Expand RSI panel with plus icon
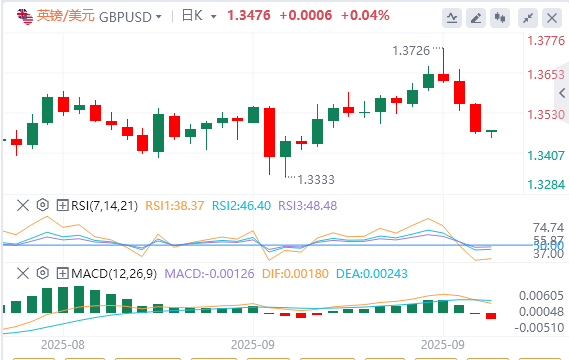This screenshot has width=569, height=360. pos(62,205)
